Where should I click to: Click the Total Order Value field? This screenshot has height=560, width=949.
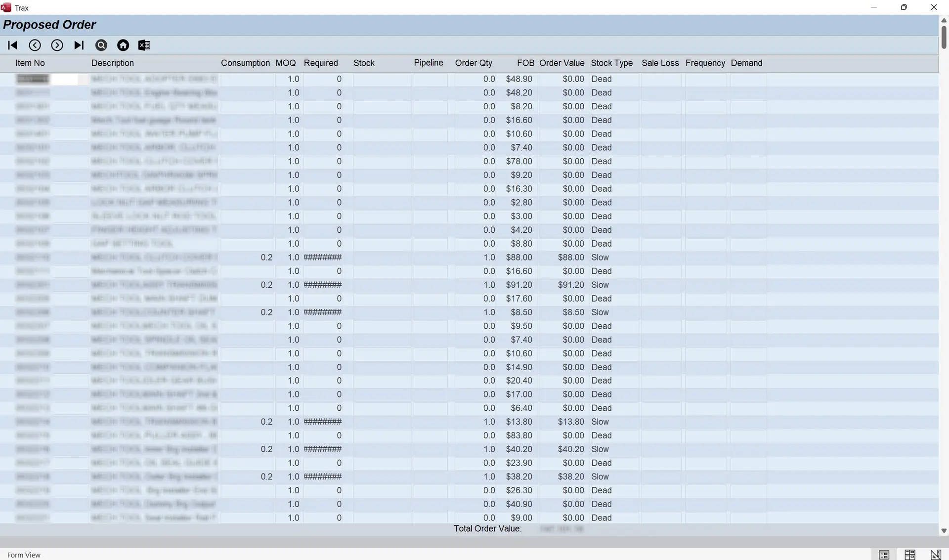[561, 529]
